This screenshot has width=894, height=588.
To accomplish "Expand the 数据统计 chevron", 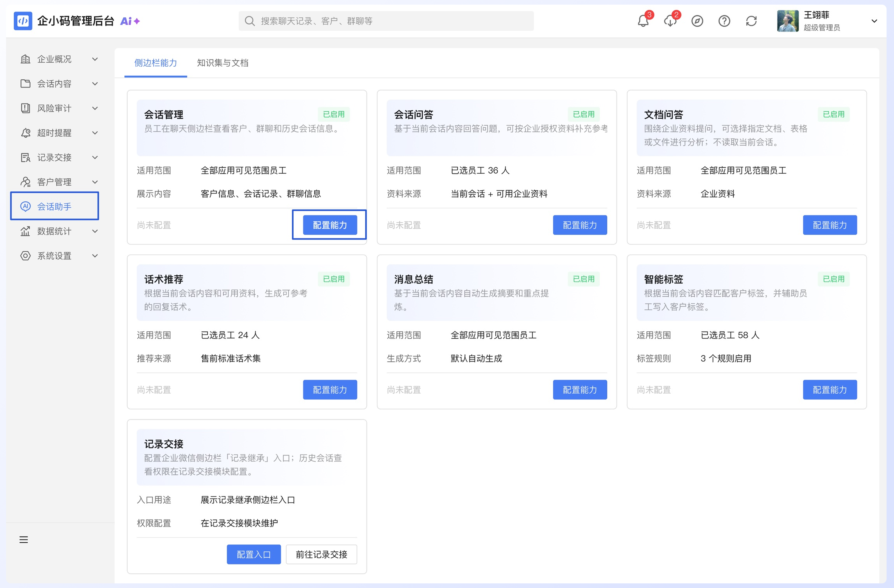I will pos(95,231).
